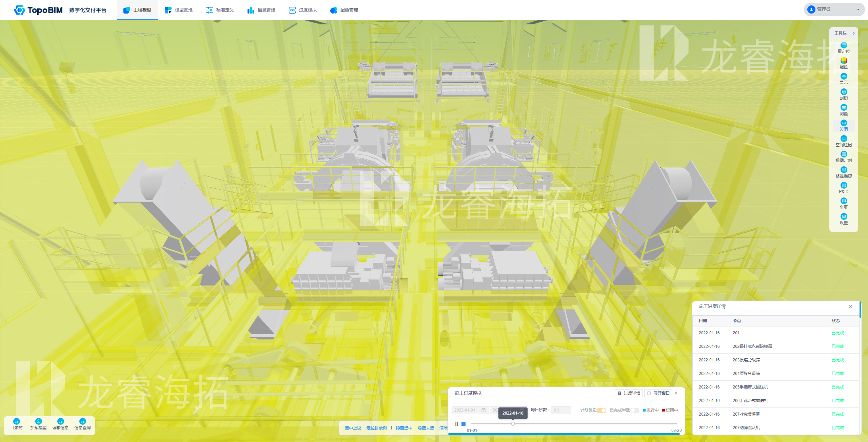Click the progress timeline slider handle
This screenshot has width=868, height=442.
pos(513,424)
